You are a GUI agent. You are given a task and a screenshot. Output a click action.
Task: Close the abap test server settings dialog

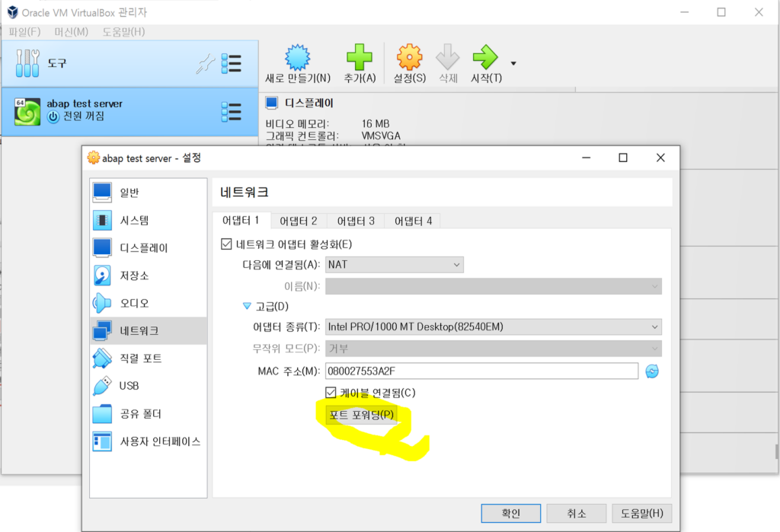(x=660, y=158)
